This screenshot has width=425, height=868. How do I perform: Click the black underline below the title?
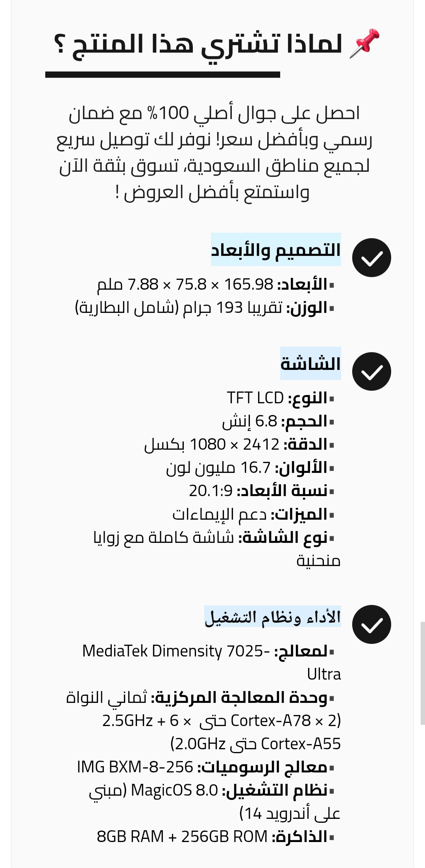point(163,75)
